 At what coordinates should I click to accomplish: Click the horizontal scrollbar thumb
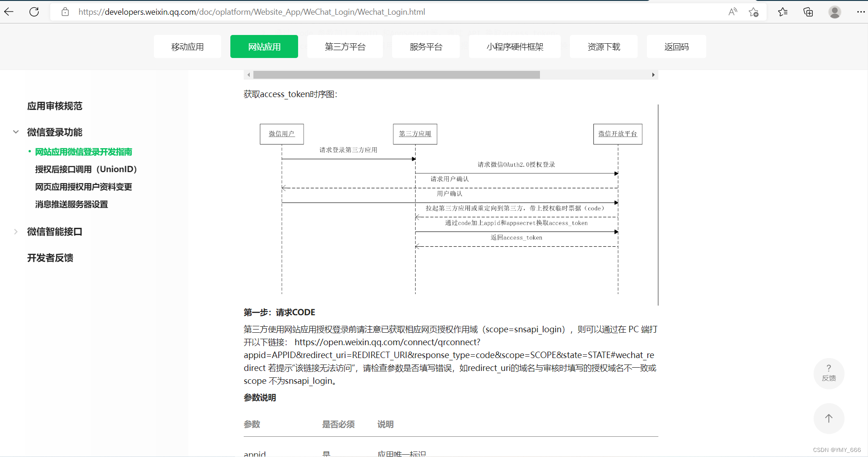pos(397,75)
